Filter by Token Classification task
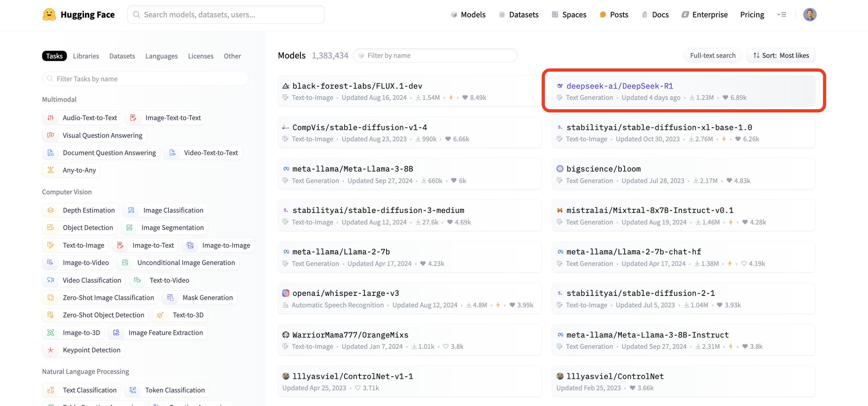 click(167, 390)
